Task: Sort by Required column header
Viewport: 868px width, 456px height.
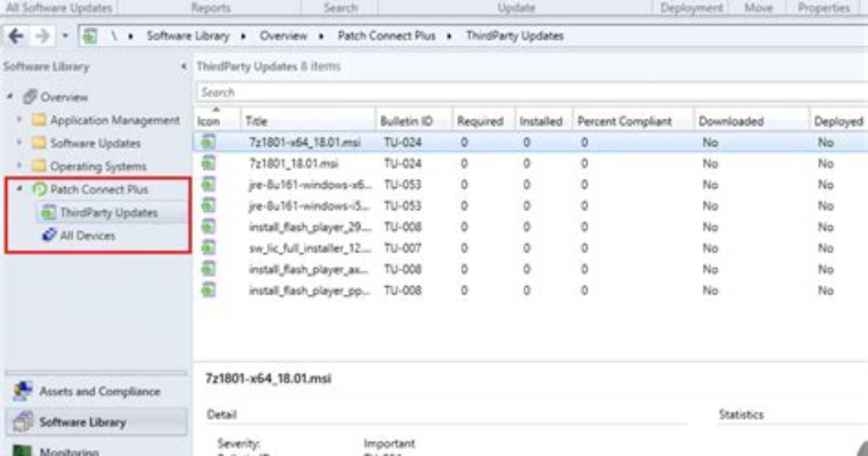Action: (x=480, y=121)
